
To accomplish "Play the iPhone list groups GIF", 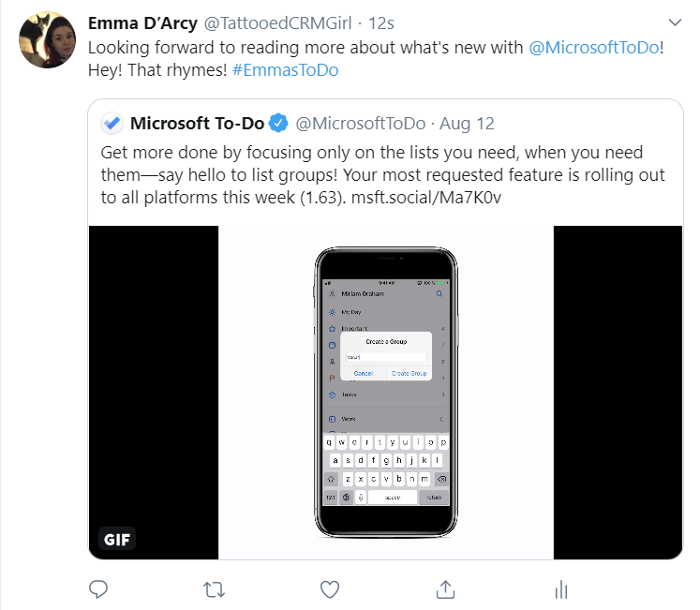I will point(386,392).
